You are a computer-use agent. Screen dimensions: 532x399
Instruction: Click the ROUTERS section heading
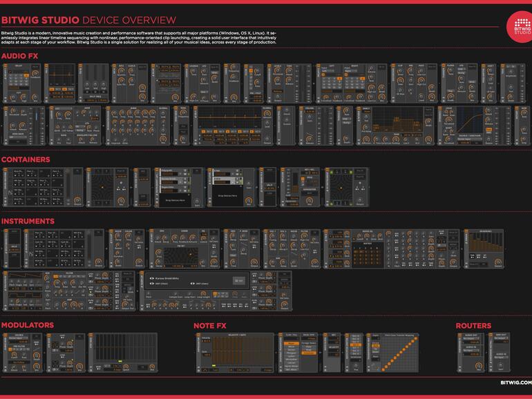tap(473, 326)
